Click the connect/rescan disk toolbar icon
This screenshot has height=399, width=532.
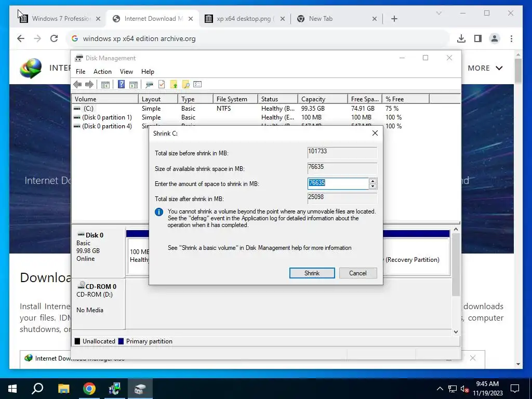tap(149, 85)
